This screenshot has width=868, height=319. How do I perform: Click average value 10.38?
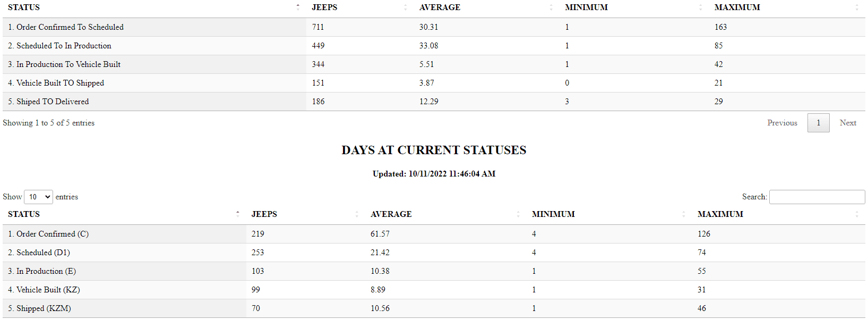tap(380, 271)
